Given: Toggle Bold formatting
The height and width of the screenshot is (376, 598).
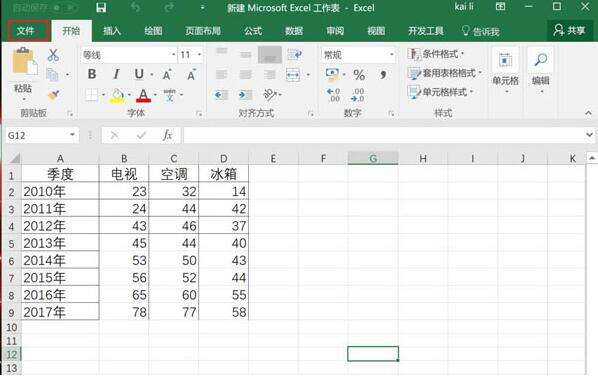Looking at the screenshot, I should 92,74.
